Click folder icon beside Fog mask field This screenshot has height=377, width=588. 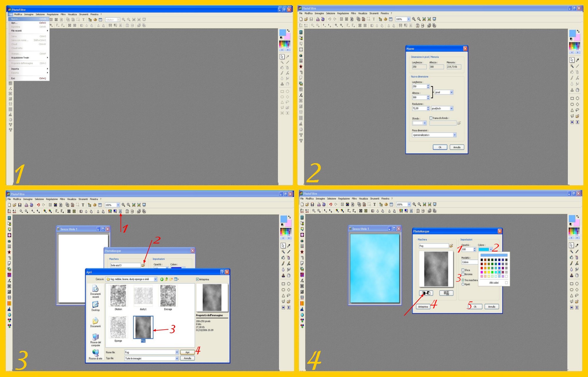tap(451, 246)
